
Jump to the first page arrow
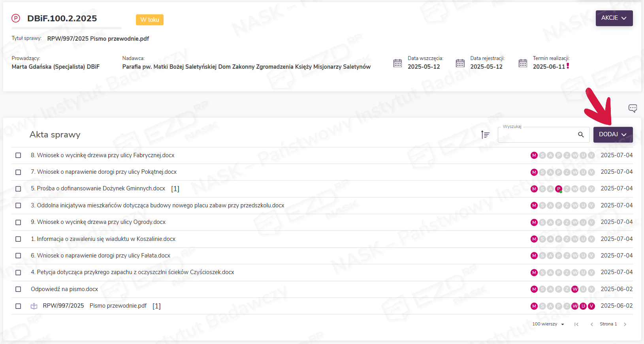[x=576, y=324]
